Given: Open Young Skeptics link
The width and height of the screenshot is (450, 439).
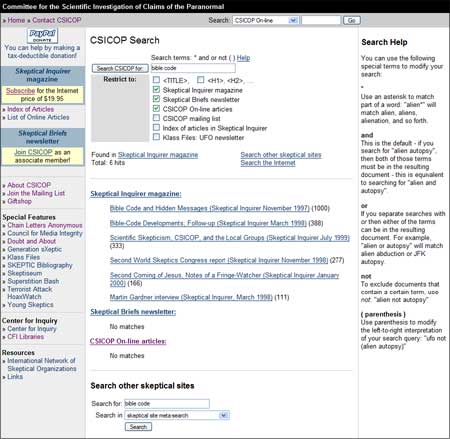Looking at the screenshot, I should pos(30,305).
